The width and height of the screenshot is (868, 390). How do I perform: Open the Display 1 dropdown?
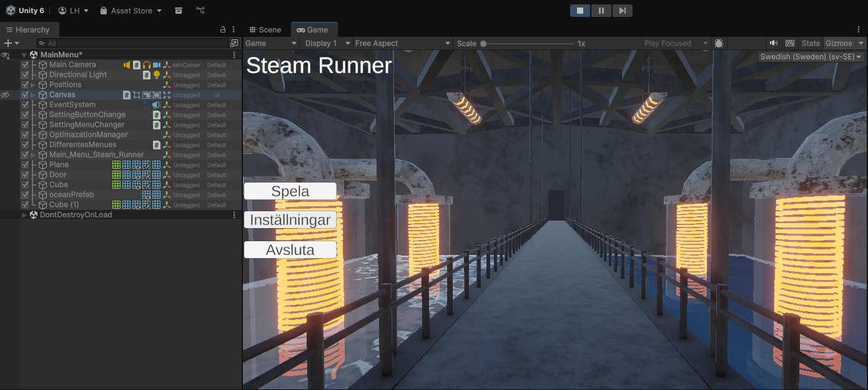(x=327, y=43)
